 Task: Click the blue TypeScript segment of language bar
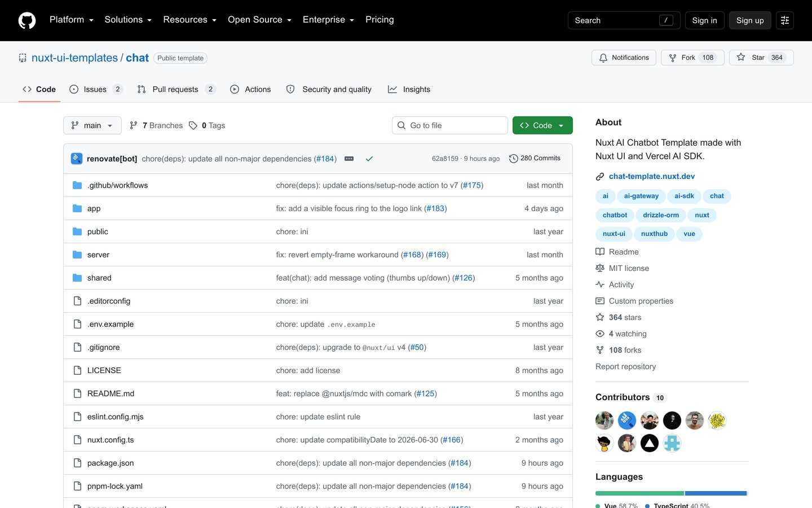tap(716, 493)
